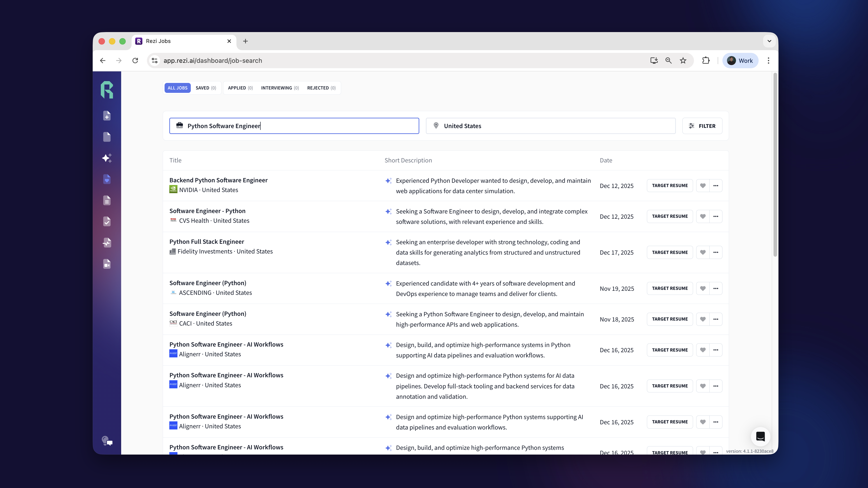The height and width of the screenshot is (488, 868).
Task: Select the checklist document icon in the sidebar
Action: coord(107,221)
